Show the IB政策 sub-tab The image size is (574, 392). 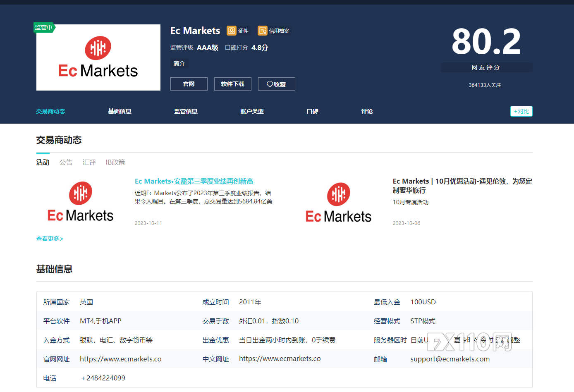click(115, 162)
